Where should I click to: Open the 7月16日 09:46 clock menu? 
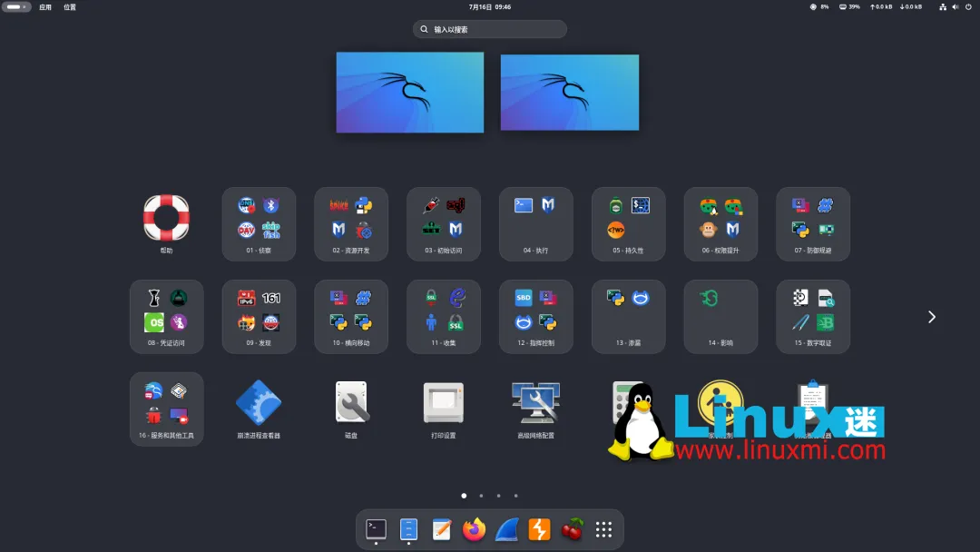pyautogui.click(x=490, y=7)
